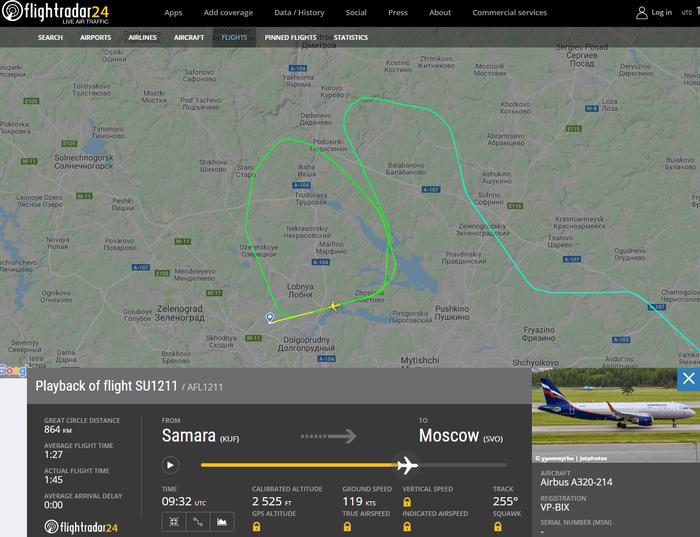Viewport: 700px width, 537px height.
Task: Open the altitude graph icon button
Action: coord(222,521)
